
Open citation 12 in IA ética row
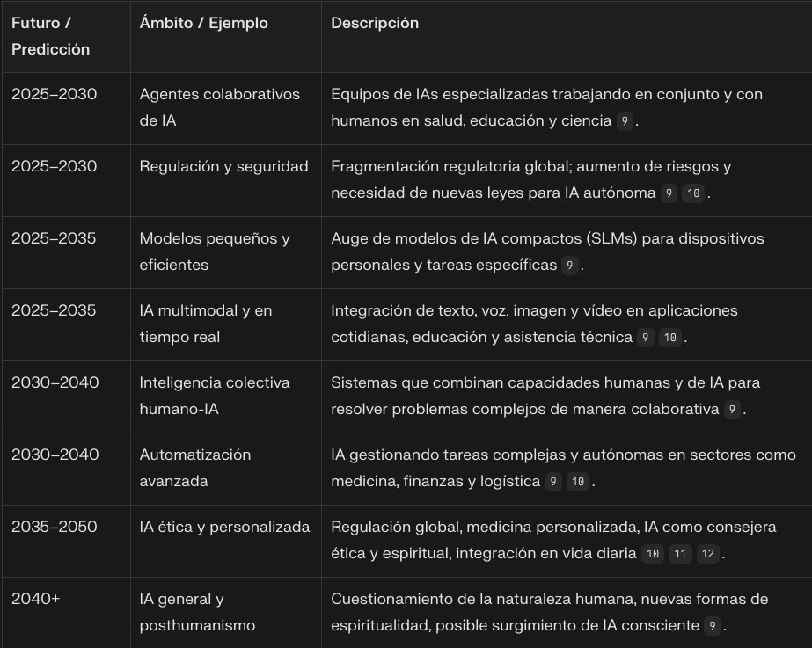(707, 553)
